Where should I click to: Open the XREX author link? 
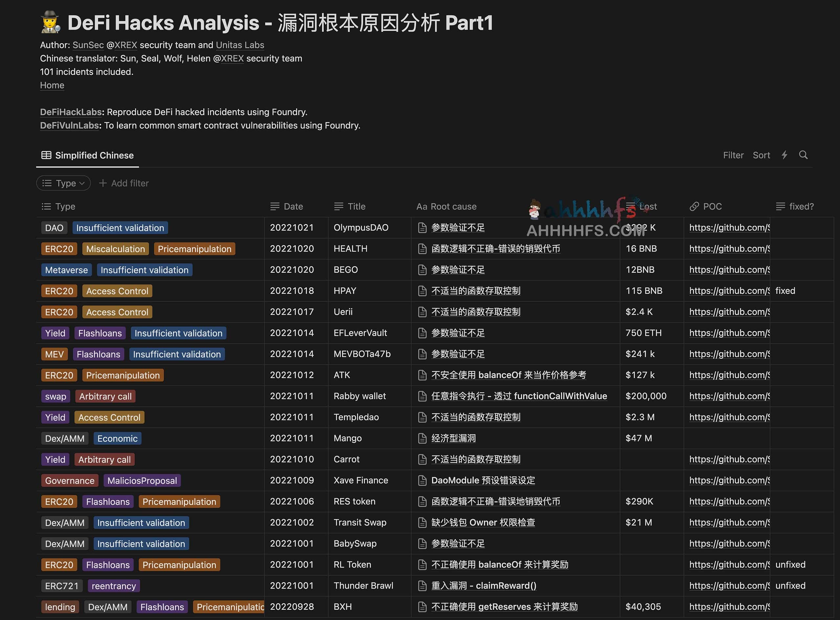[125, 45]
